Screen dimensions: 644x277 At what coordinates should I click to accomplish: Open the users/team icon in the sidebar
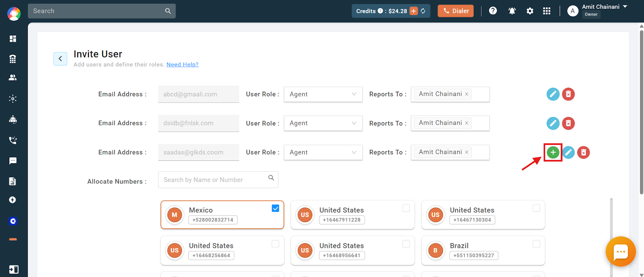click(13, 78)
